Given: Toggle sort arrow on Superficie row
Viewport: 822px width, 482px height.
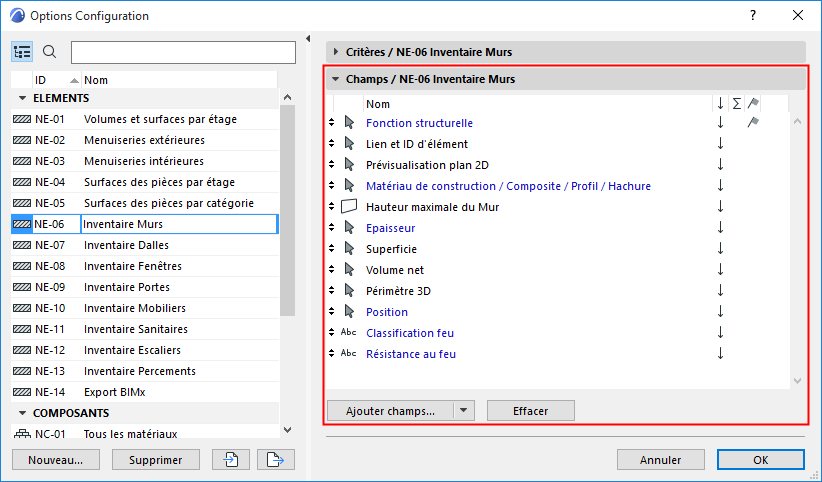Looking at the screenshot, I should (x=719, y=249).
